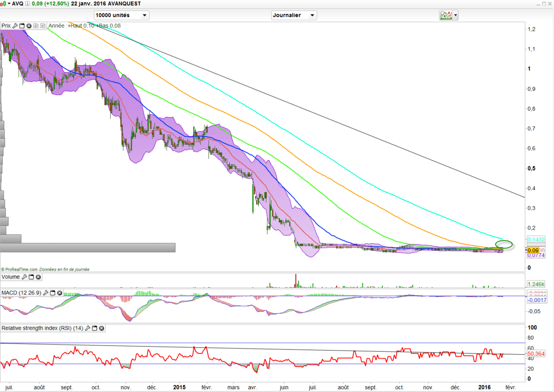Click the add indicator chart icon
554x392 pixels.
[446, 15]
